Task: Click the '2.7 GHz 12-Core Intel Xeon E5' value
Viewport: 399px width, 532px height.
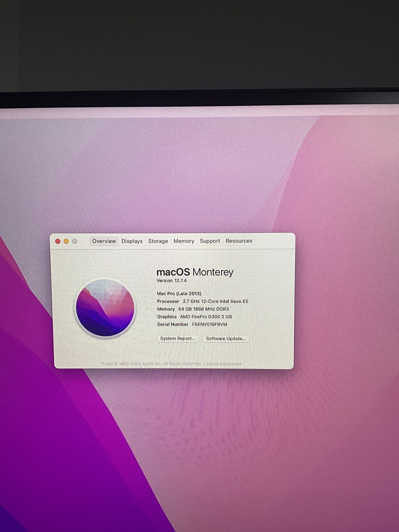Action: 215,301
